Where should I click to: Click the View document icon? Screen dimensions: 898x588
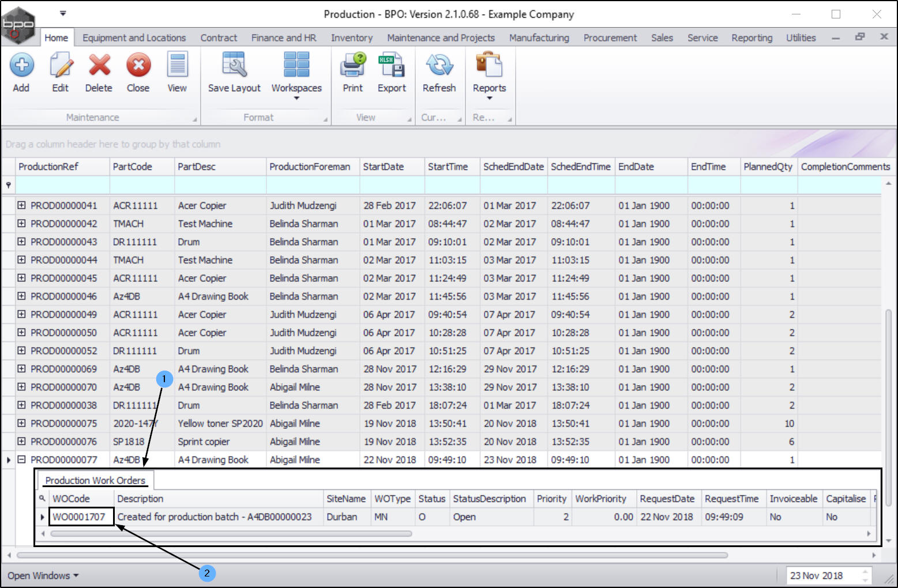[x=177, y=66]
